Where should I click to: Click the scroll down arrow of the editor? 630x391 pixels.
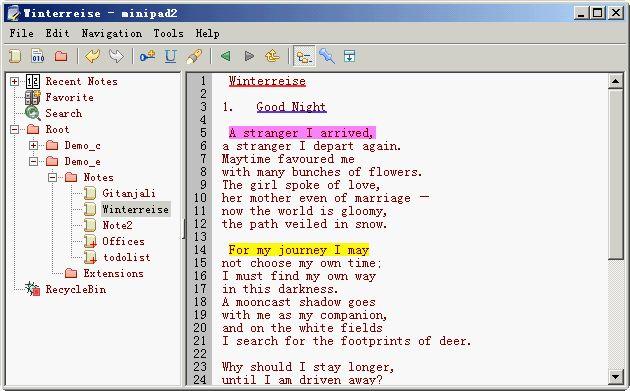click(616, 377)
